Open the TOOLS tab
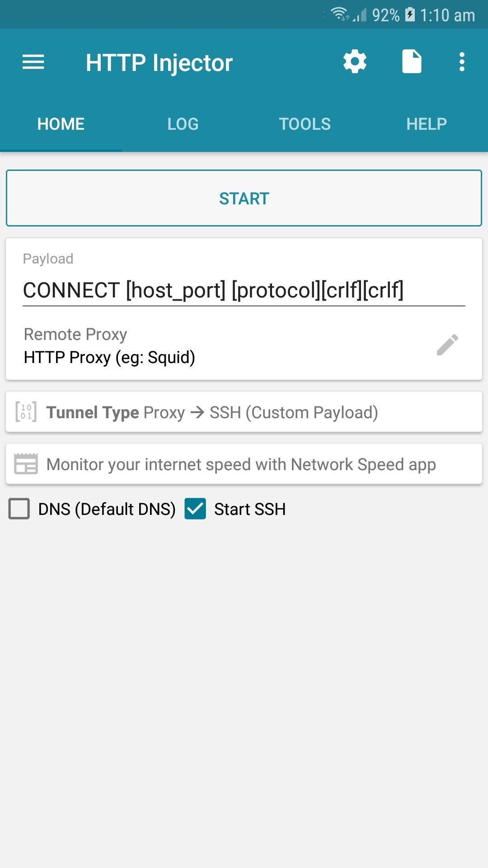488x868 pixels. (x=305, y=123)
